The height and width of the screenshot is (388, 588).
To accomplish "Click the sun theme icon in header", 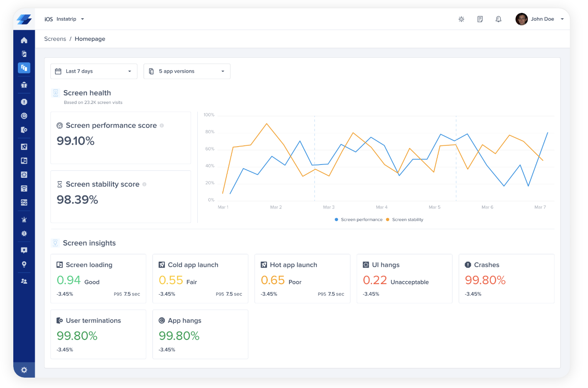I will coord(461,19).
